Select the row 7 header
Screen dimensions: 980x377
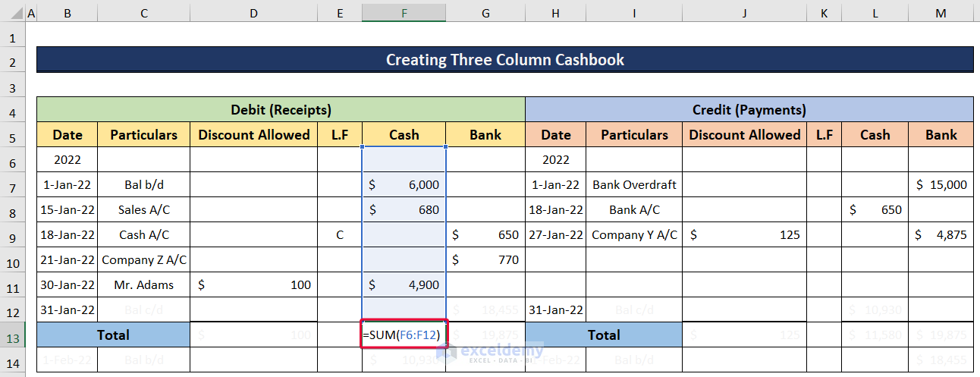pyautogui.click(x=12, y=184)
